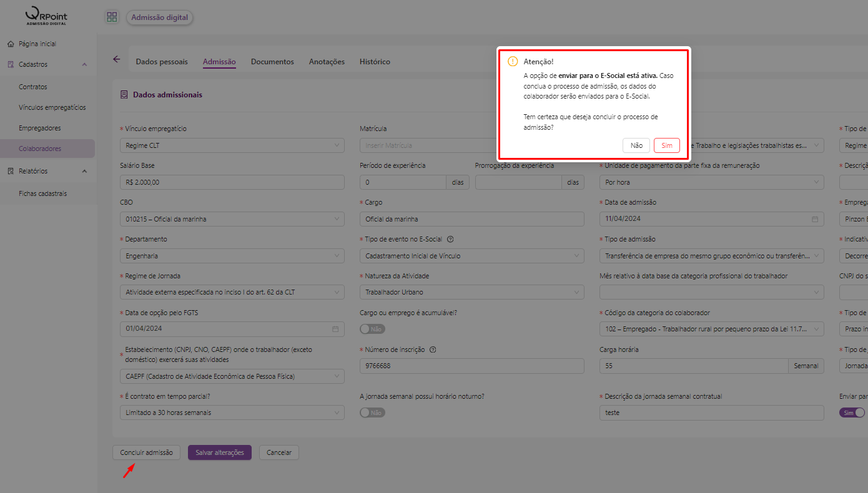Expand the Departamento dropdown
Screen dimensions: 868x493
232,256
